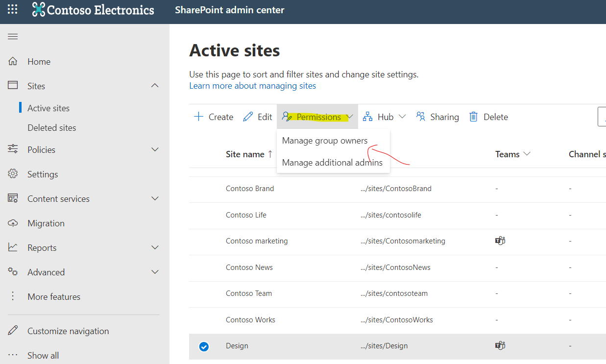Image resolution: width=606 pixels, height=364 pixels.
Task: Click the More features vertical dots icon
Action: [13, 296]
